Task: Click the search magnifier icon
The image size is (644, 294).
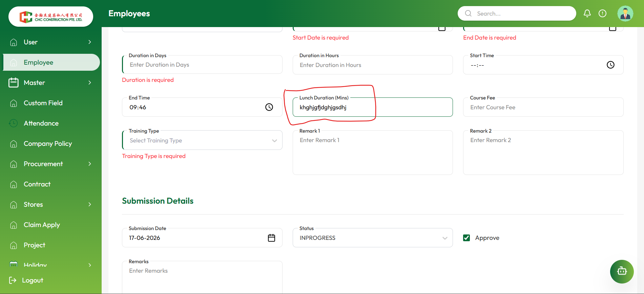Action: coord(468,14)
